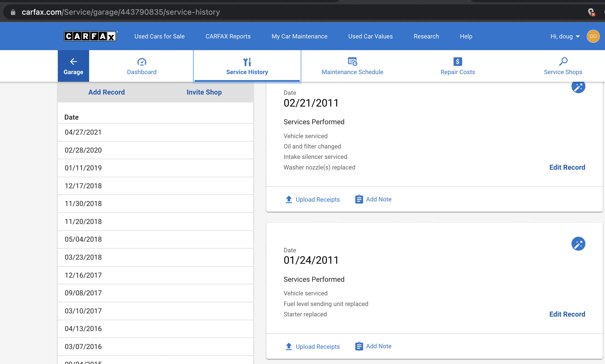Image resolution: width=605 pixels, height=364 pixels.
Task: Click the Service History tools icon
Action: (247, 62)
